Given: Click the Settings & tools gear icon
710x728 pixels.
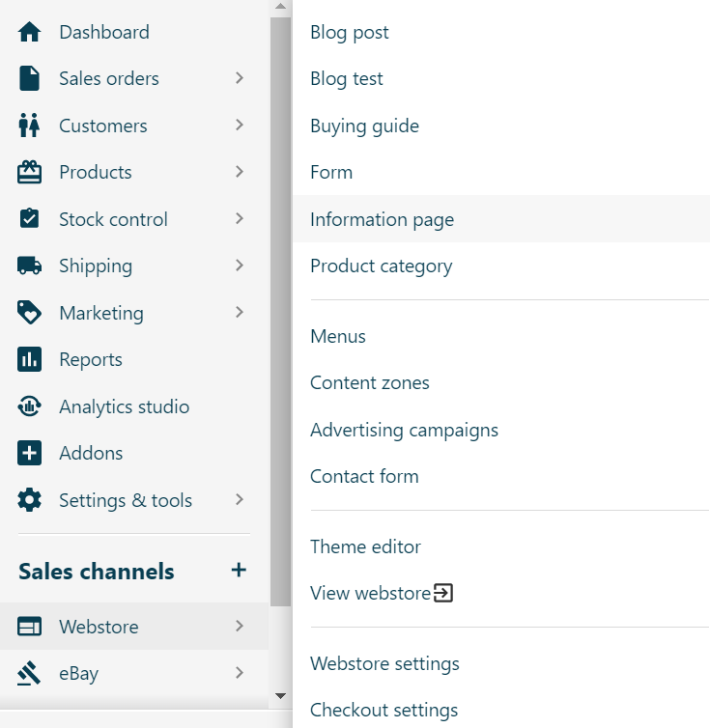Looking at the screenshot, I should coord(30,500).
